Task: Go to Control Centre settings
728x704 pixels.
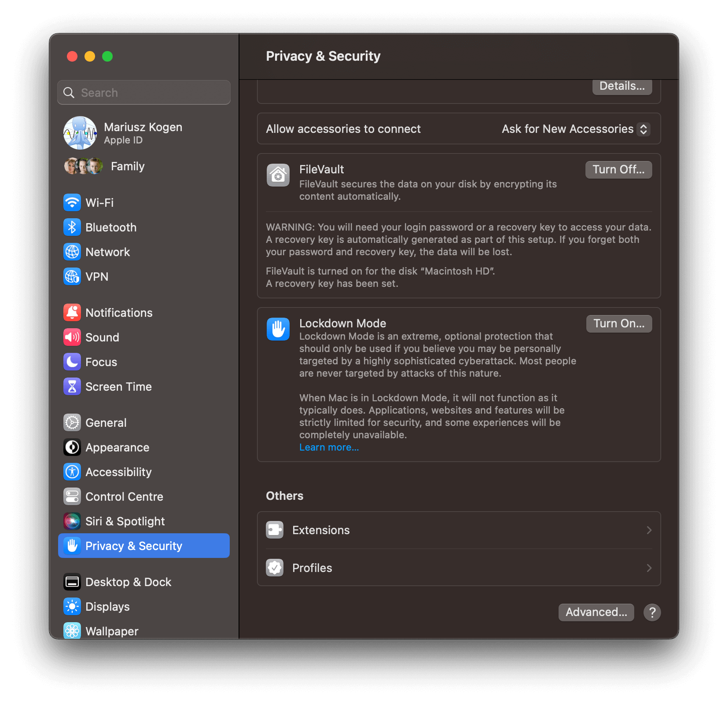Action: click(124, 497)
